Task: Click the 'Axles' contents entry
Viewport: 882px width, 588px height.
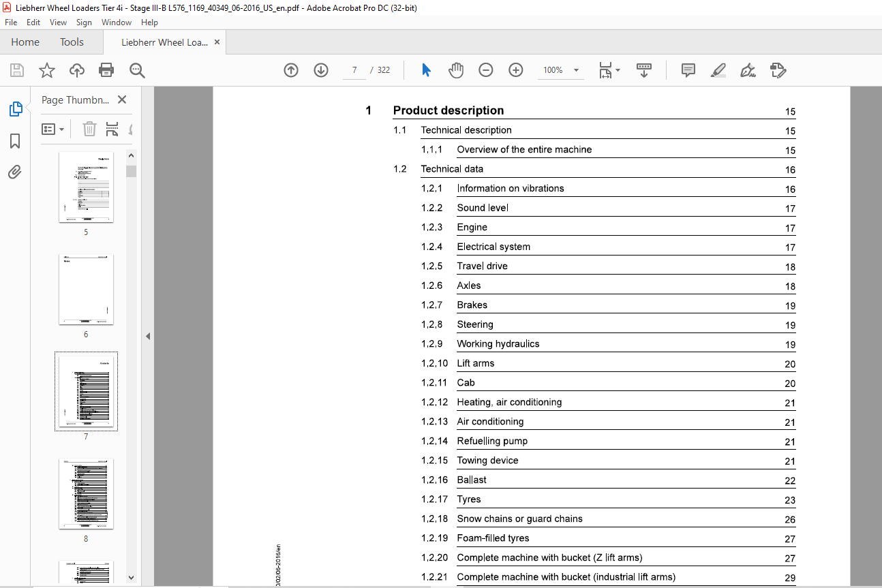Action: point(469,285)
